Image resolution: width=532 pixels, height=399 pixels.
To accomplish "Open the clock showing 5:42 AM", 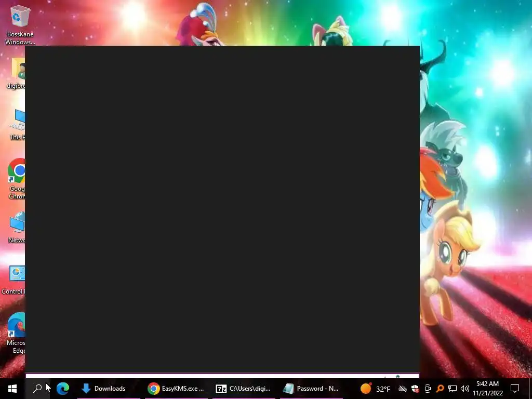I will pos(487,389).
